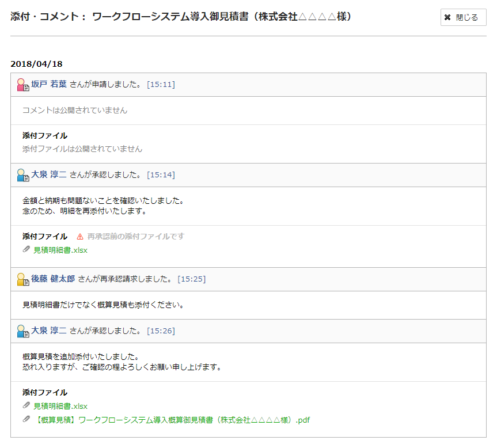The width and height of the screenshot is (497, 448).
Task: Open 坂戸 若葉 user profile link
Action: [x=49, y=84]
